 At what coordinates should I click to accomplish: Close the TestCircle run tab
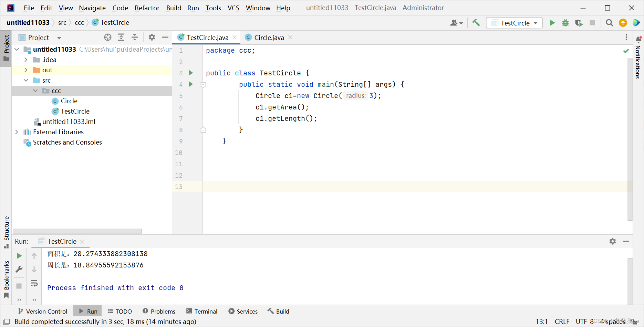point(82,242)
